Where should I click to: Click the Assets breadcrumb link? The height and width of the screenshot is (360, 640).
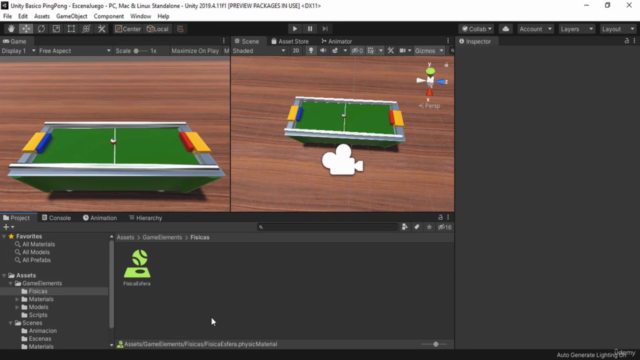point(125,237)
